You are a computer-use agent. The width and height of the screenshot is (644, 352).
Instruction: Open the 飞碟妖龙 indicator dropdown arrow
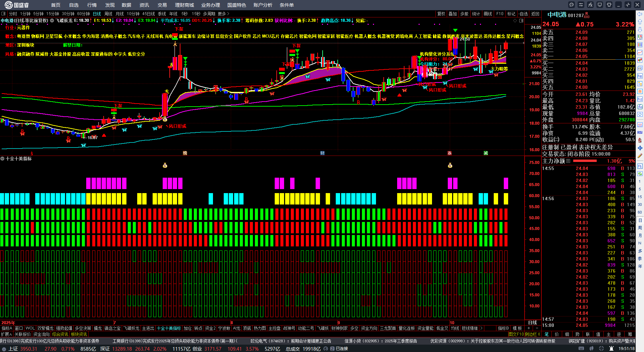point(52,20)
